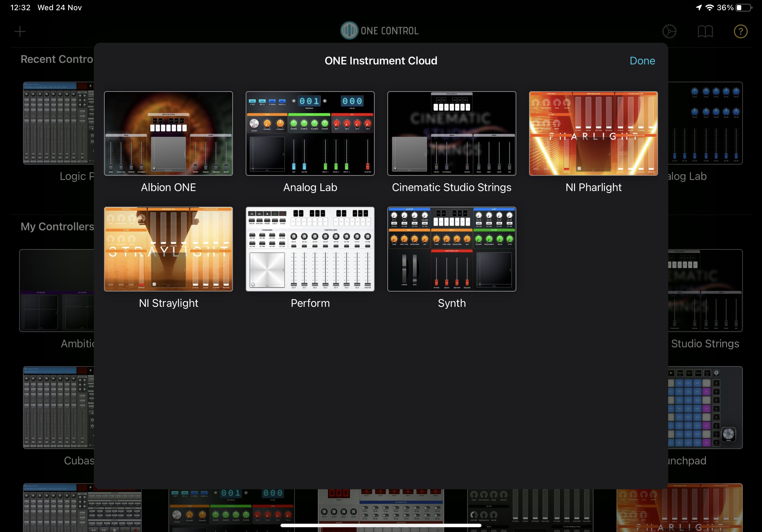Open the help question mark icon
762x532 pixels.
(740, 32)
